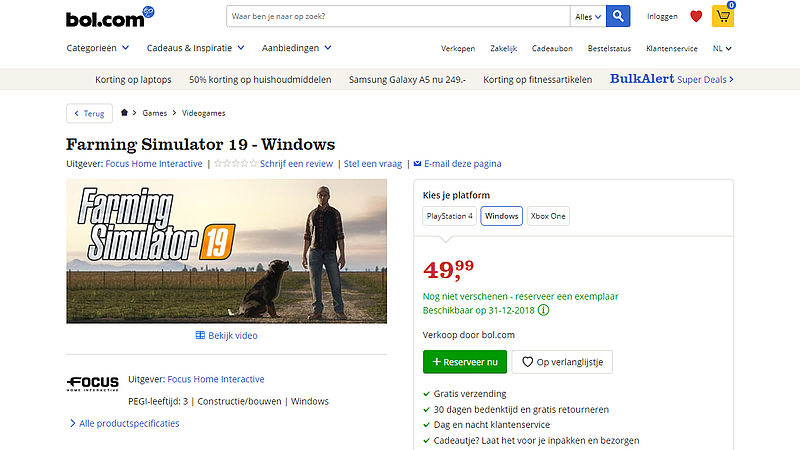This screenshot has height=450, width=800.
Task: Open the Klantenservice menu item
Action: pos(671,48)
